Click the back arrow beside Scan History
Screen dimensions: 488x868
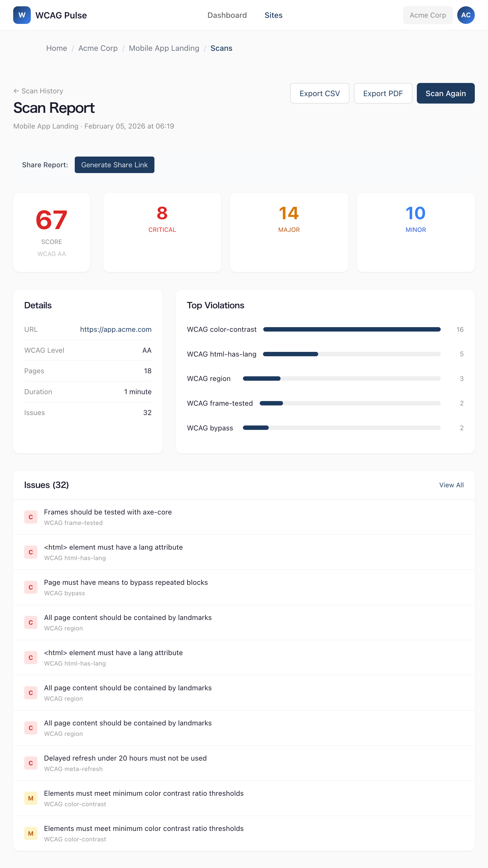(x=16, y=91)
